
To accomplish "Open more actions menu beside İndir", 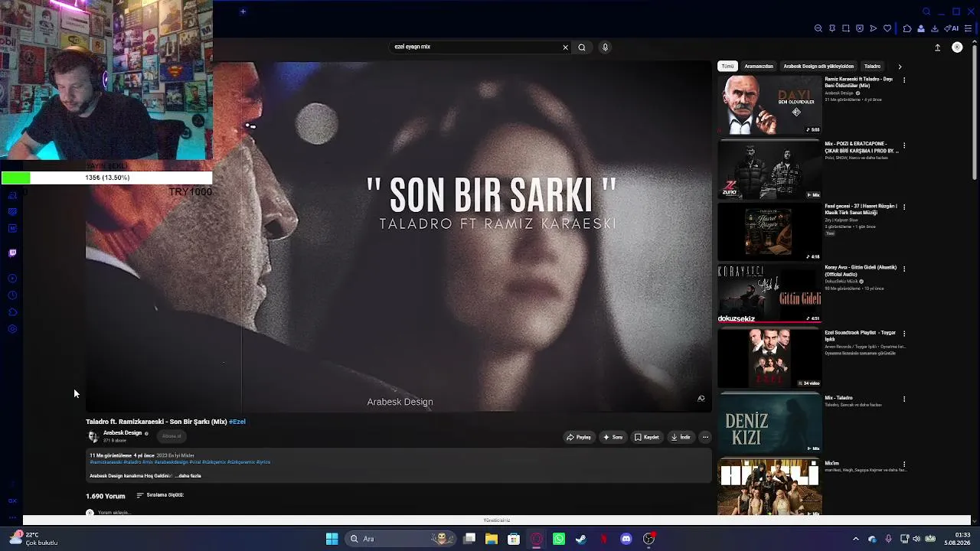I will [x=705, y=437].
